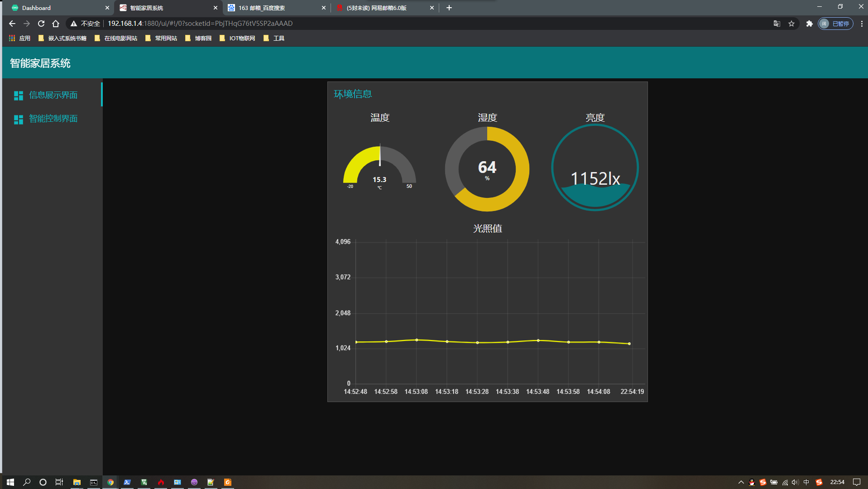Reload the current page
Image resolution: width=868 pixels, height=489 pixels.
(41, 24)
